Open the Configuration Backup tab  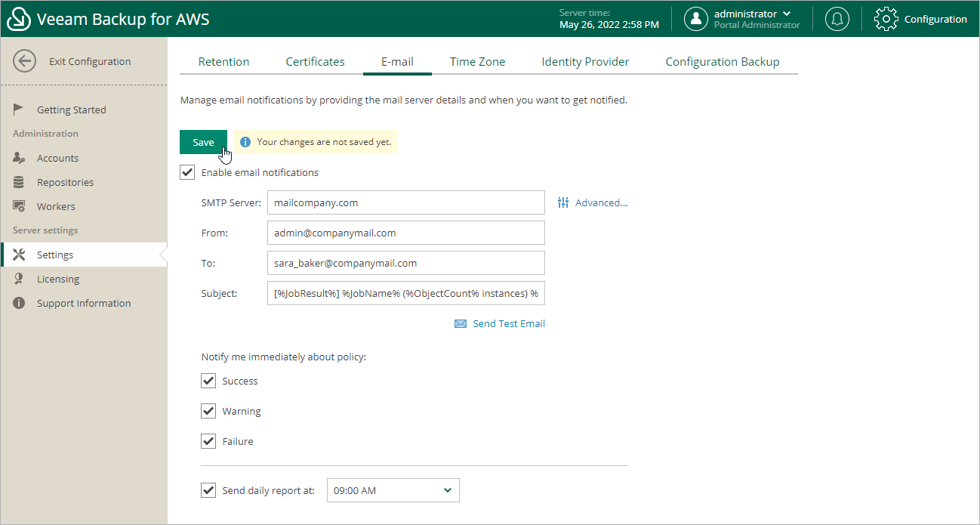(722, 62)
